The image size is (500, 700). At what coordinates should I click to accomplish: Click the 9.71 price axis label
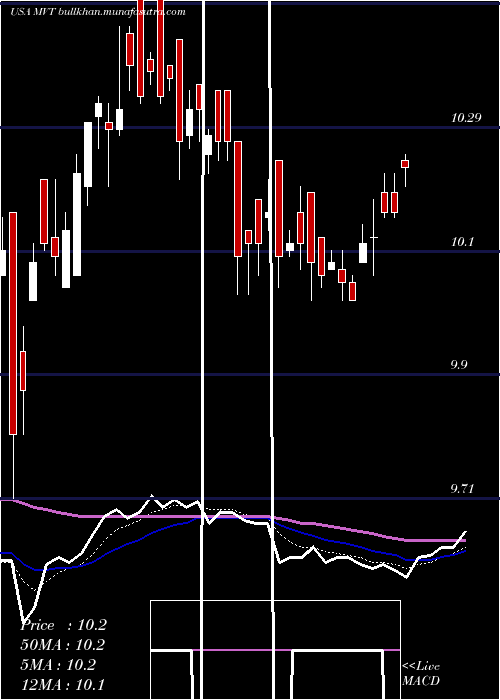pyautogui.click(x=463, y=489)
